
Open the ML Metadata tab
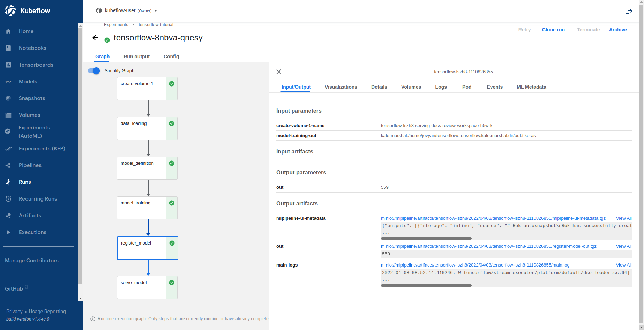(531, 87)
